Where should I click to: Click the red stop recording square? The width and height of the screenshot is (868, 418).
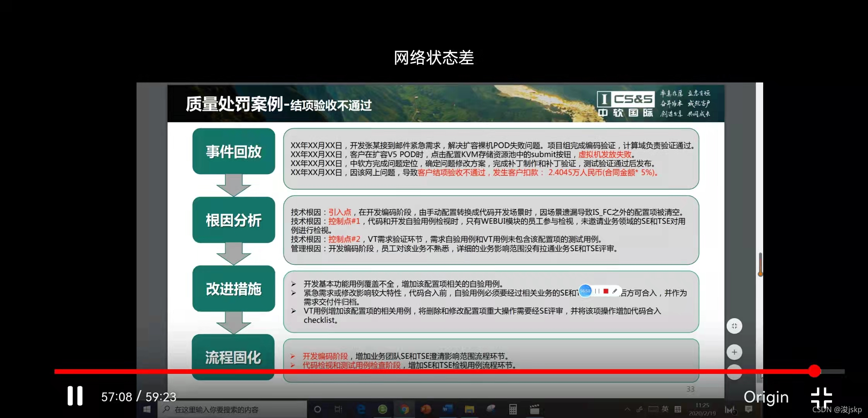click(606, 291)
